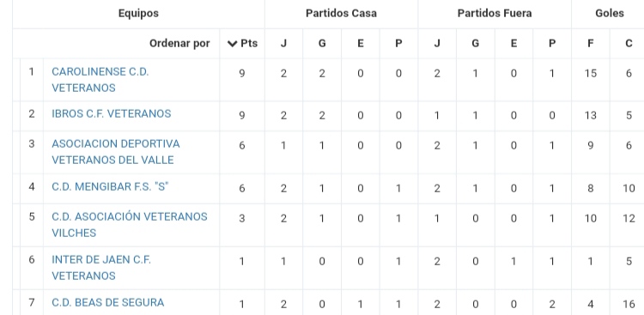
Task: Sort by goals C column header
Action: pos(629,44)
